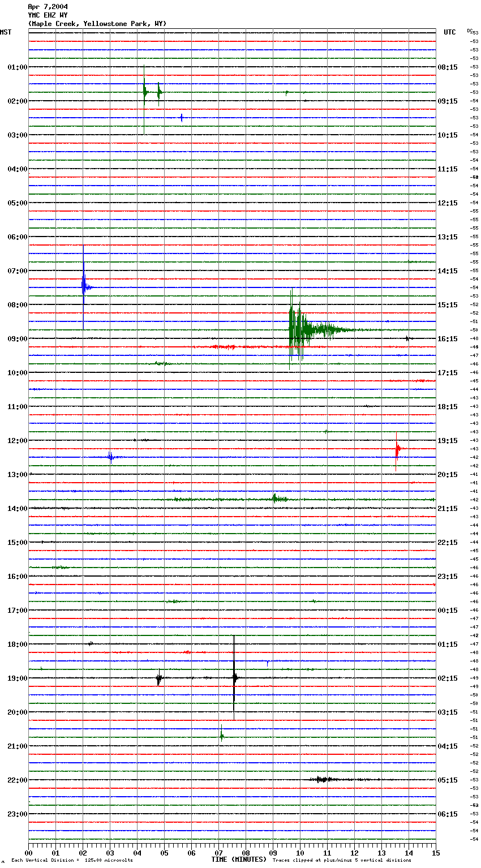Click the '21:15' UTC time label
This screenshot has height=868, width=481.
(x=448, y=509)
